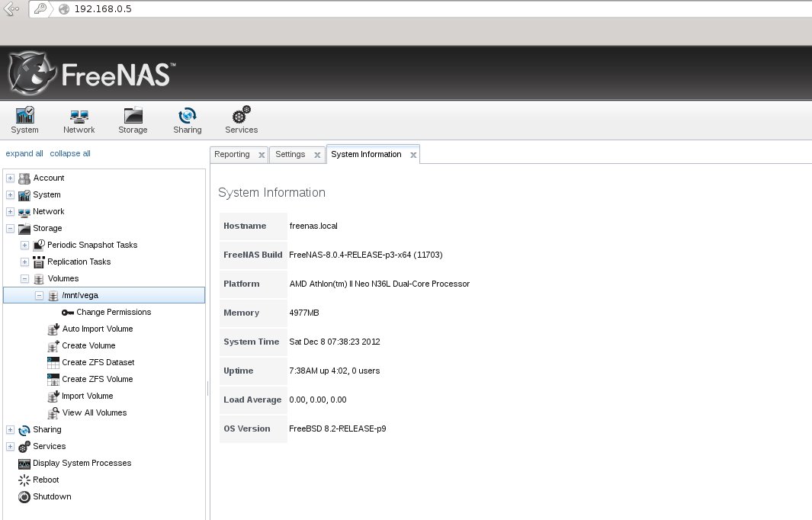
Task: Collapse the Volumes tree node
Action: pyautogui.click(x=25, y=278)
